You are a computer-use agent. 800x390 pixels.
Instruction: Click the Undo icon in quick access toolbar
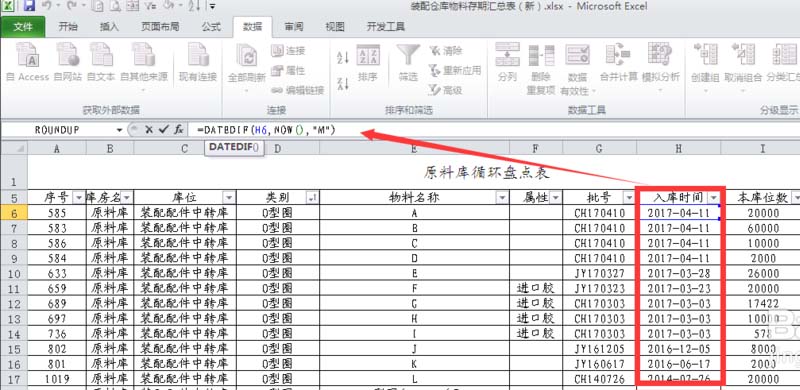47,6
